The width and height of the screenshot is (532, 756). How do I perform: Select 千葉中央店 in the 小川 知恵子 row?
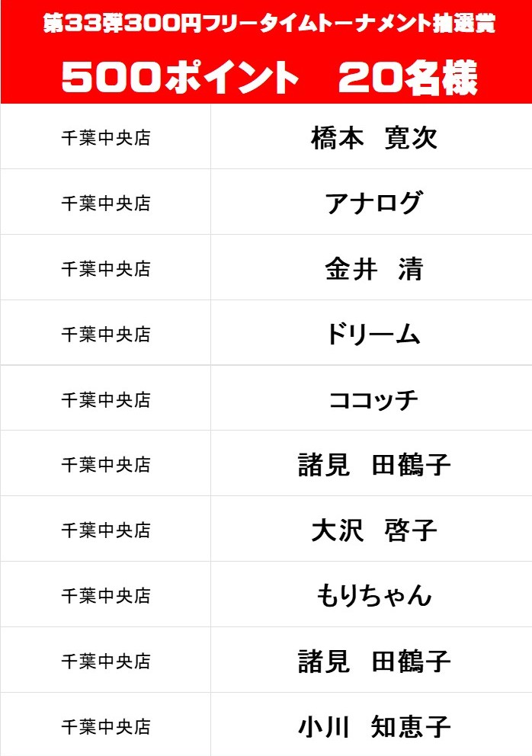pos(106,727)
